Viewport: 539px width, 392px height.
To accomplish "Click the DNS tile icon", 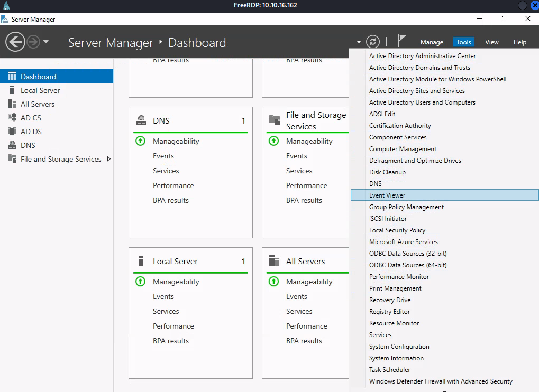I will tap(141, 120).
